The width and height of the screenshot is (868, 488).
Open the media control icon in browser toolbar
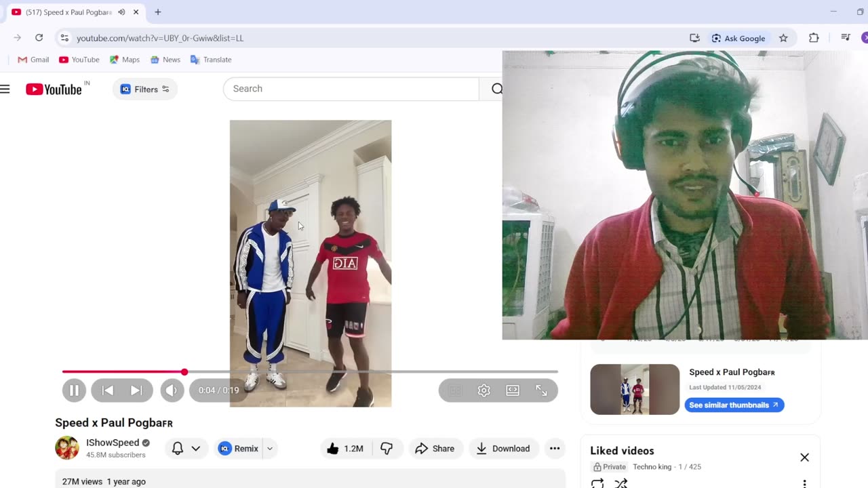[846, 38]
